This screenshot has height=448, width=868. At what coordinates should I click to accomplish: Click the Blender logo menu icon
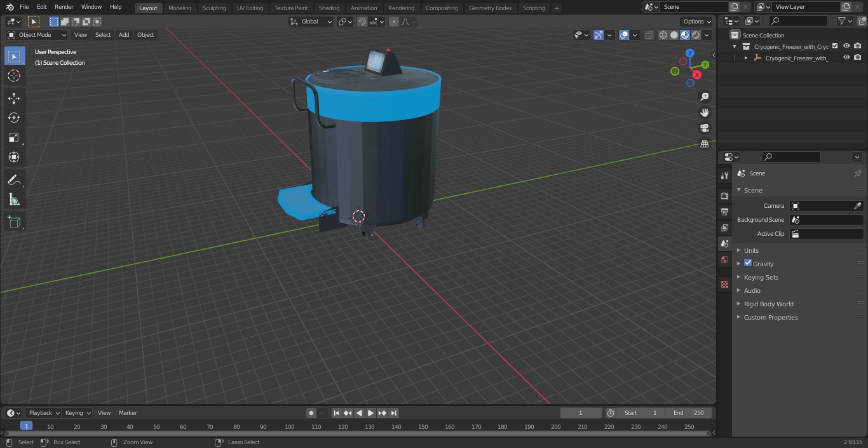(10, 7)
